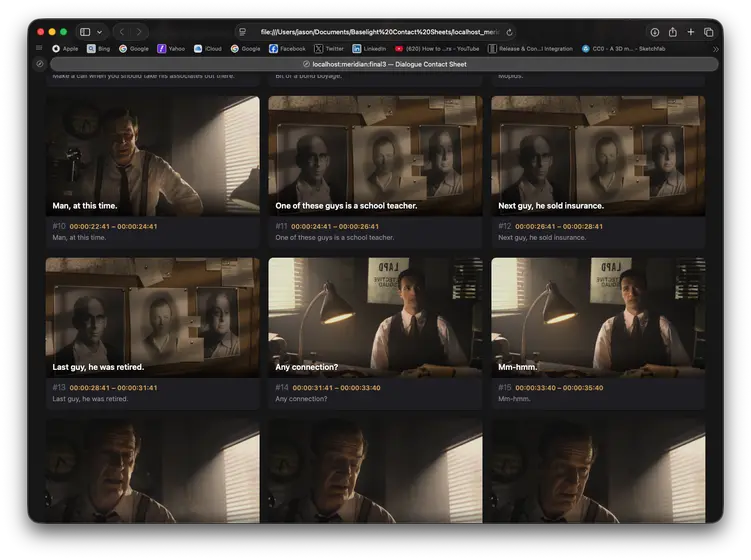The image size is (751, 560).
Task: Open thumbnail captioned Next guy, he sold insurance.
Action: click(x=598, y=156)
